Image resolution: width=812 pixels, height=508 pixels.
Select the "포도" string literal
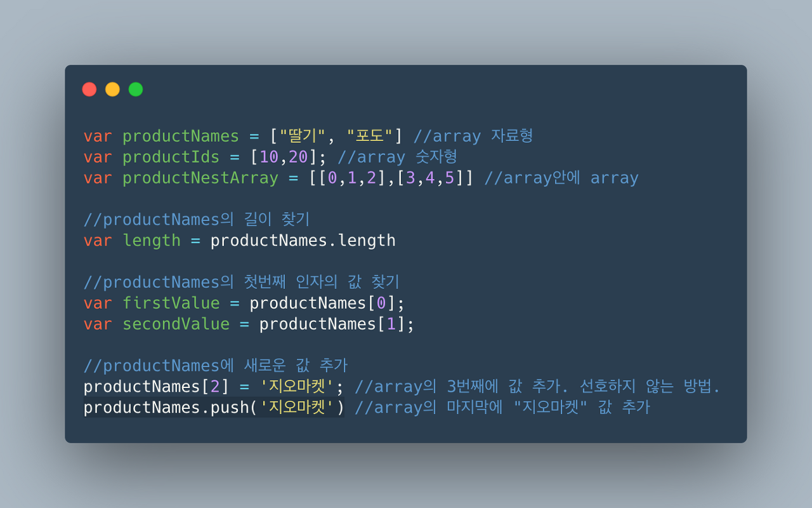371,136
